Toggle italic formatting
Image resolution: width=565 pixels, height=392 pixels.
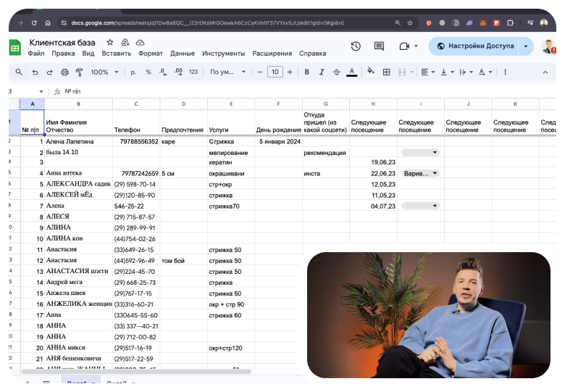click(x=322, y=72)
